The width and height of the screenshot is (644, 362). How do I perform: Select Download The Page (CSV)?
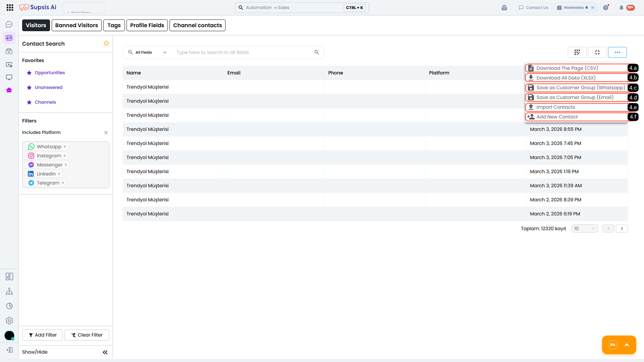tap(576, 68)
